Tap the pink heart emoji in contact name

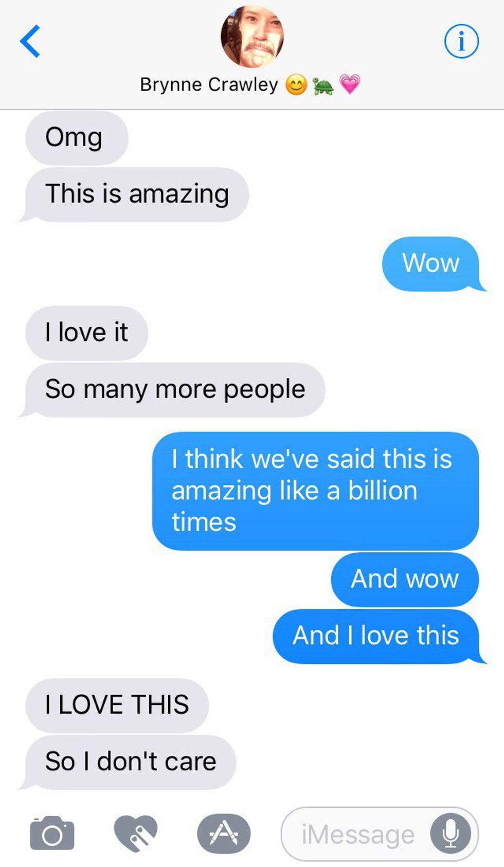(350, 84)
